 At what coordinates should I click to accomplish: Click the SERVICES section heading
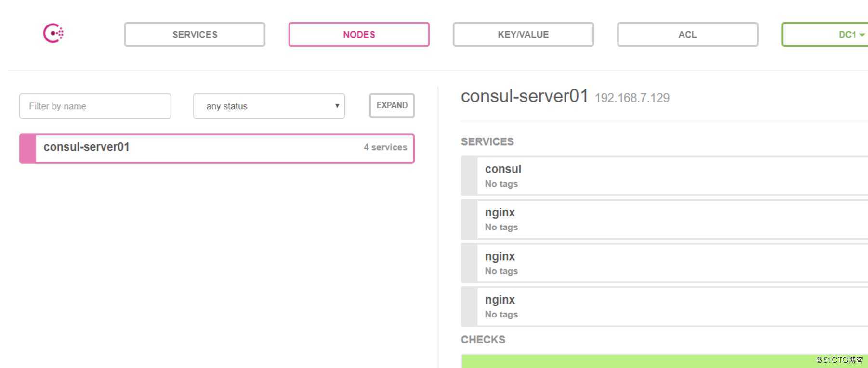point(487,142)
